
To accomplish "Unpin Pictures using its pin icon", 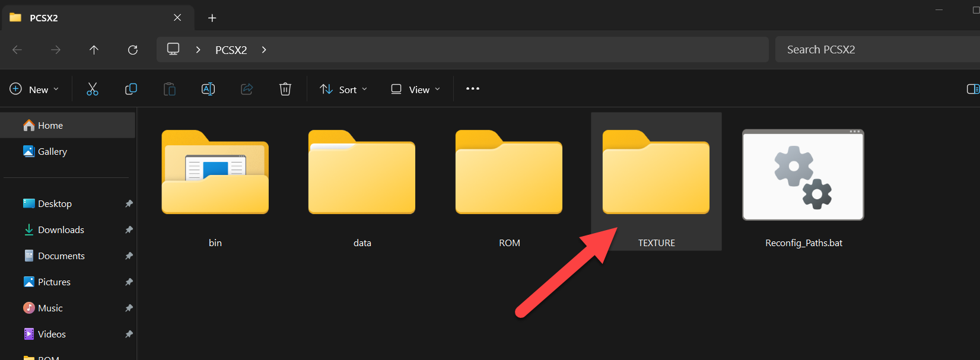I will 129,282.
